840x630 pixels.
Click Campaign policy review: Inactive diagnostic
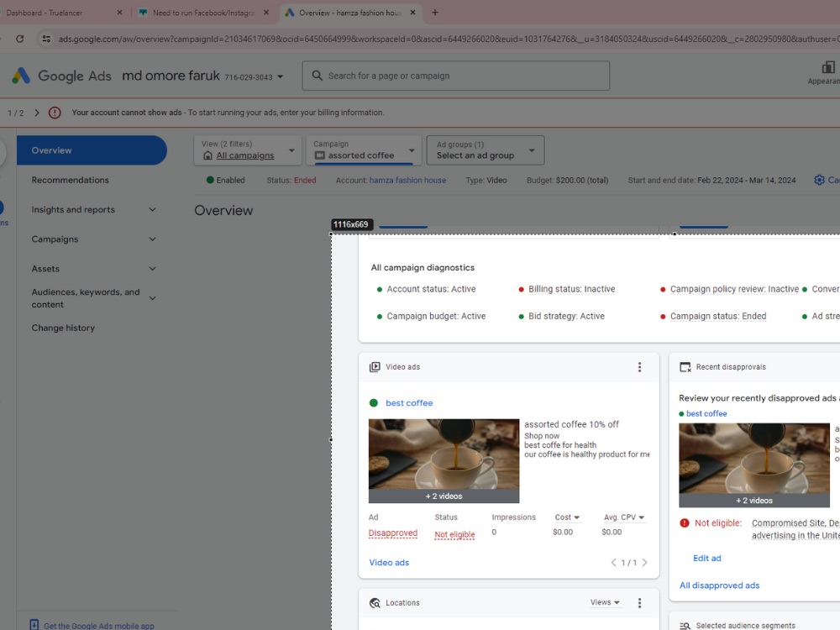[734, 289]
